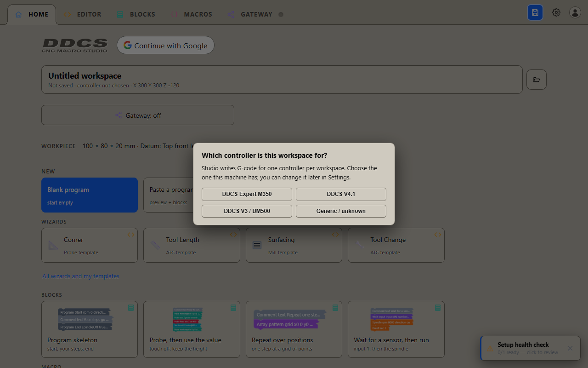Screen dimensions: 588x368
Task: Click the DDCS CNC Macro Studio logo
Action: click(x=75, y=45)
